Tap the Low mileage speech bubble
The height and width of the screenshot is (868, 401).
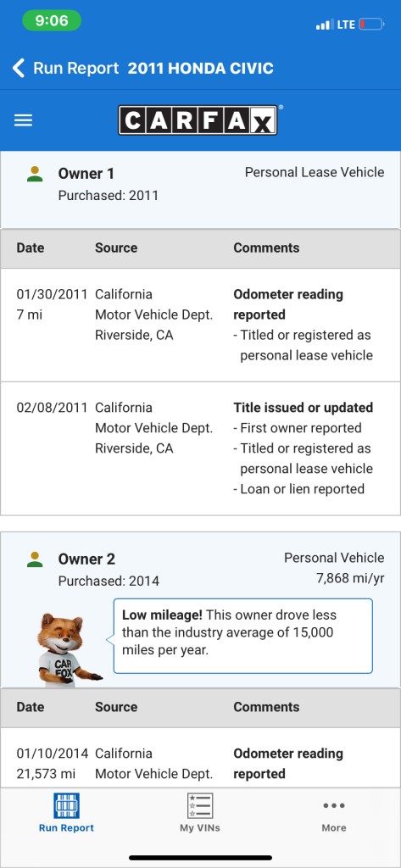click(243, 636)
